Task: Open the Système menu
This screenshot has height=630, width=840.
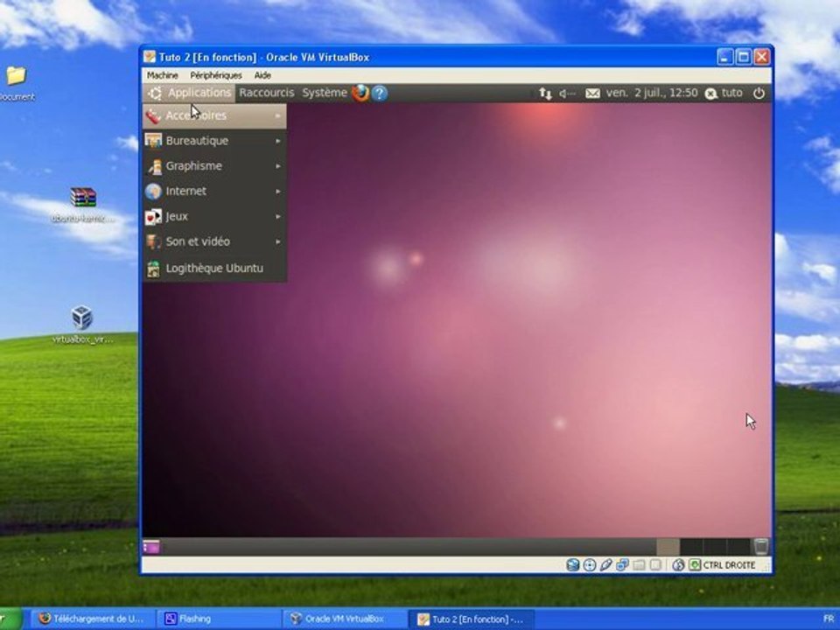Action: [325, 93]
